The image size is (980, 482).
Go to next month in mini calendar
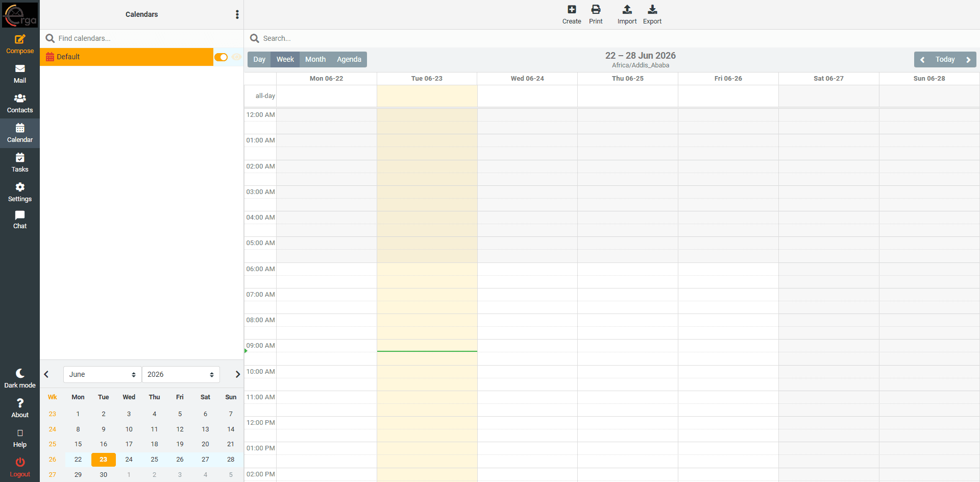coord(237,374)
